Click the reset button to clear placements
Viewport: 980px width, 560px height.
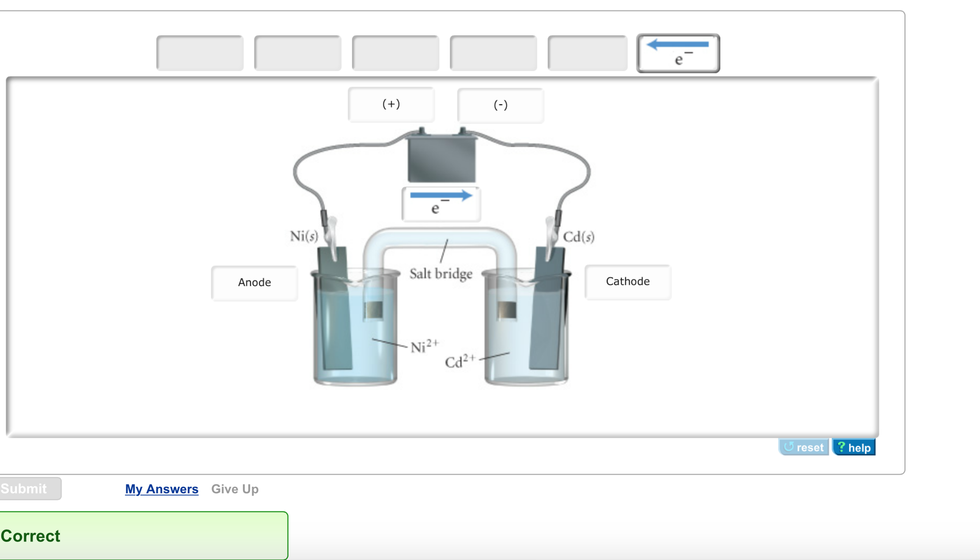click(804, 447)
